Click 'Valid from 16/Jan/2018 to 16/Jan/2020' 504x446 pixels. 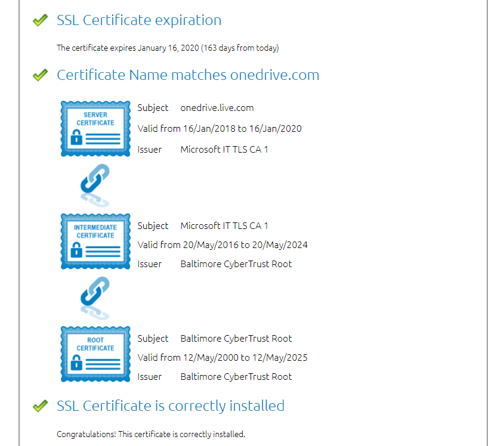pyautogui.click(x=219, y=129)
